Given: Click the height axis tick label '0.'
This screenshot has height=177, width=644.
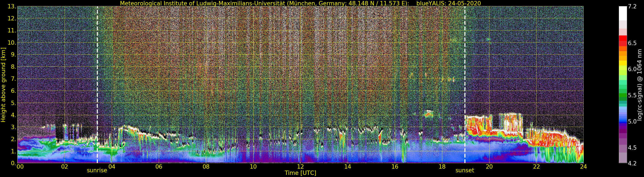Looking at the screenshot, I should (x=13, y=163).
